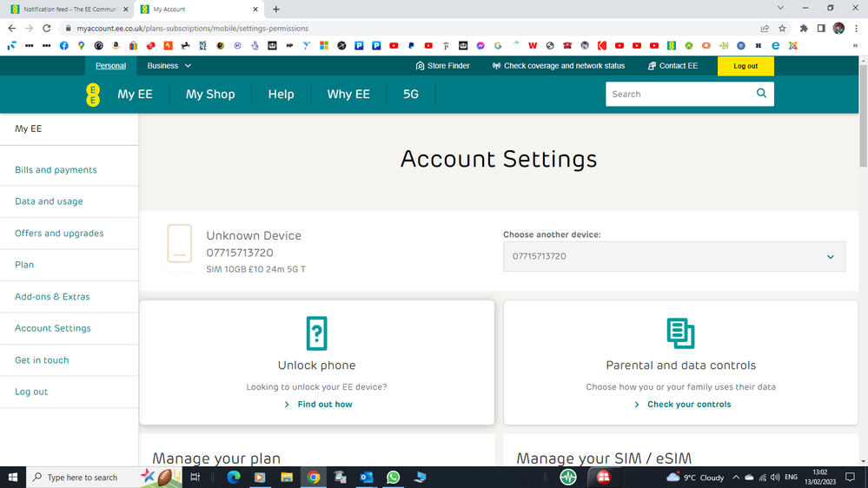Click the Unknown Device phone thumbnail

(179, 243)
